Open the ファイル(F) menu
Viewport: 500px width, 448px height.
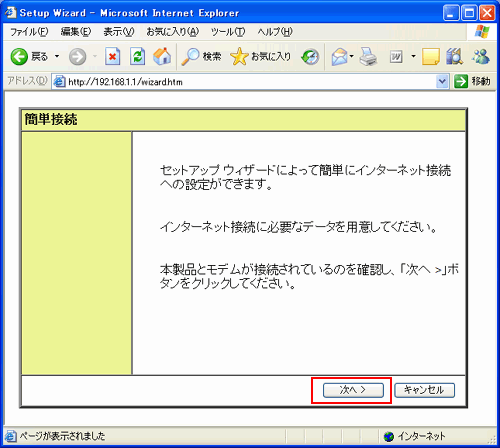(29, 32)
